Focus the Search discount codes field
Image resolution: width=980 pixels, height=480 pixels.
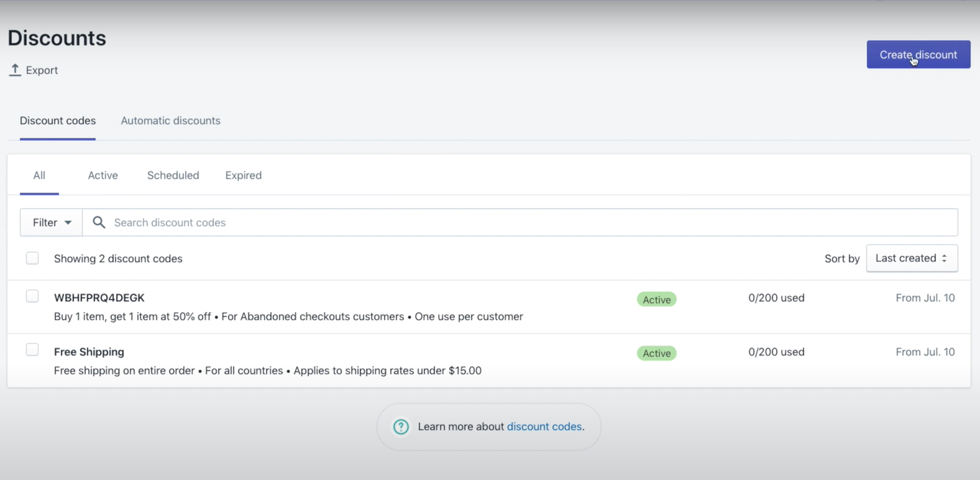(520, 223)
